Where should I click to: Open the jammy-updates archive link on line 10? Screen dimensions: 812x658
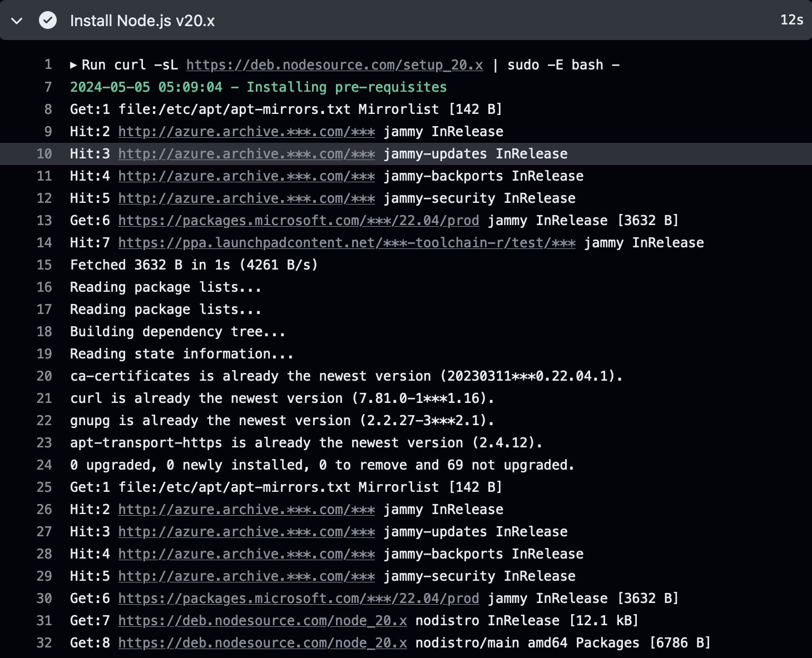coord(246,154)
